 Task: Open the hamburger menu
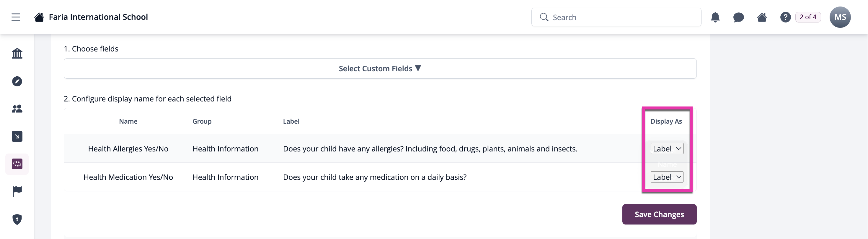click(16, 17)
